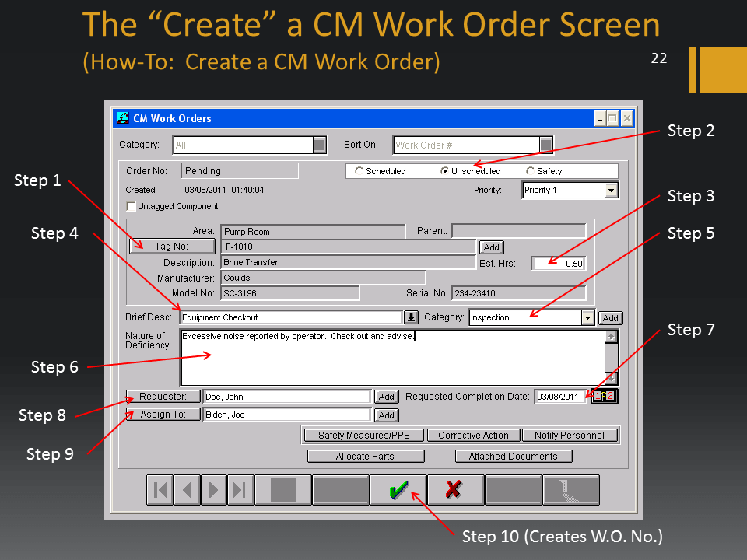747x560 pixels.
Task: Click the red X cancel button
Action: coord(455,489)
